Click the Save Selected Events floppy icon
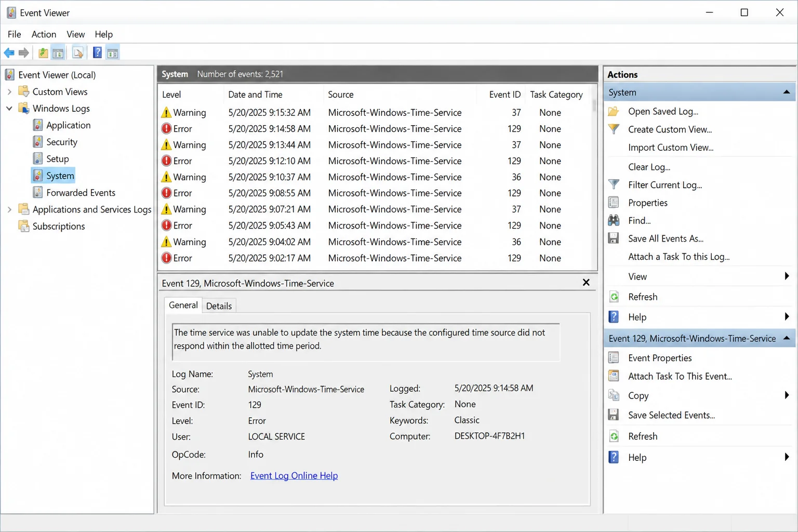This screenshot has height=532, width=798. point(614,415)
